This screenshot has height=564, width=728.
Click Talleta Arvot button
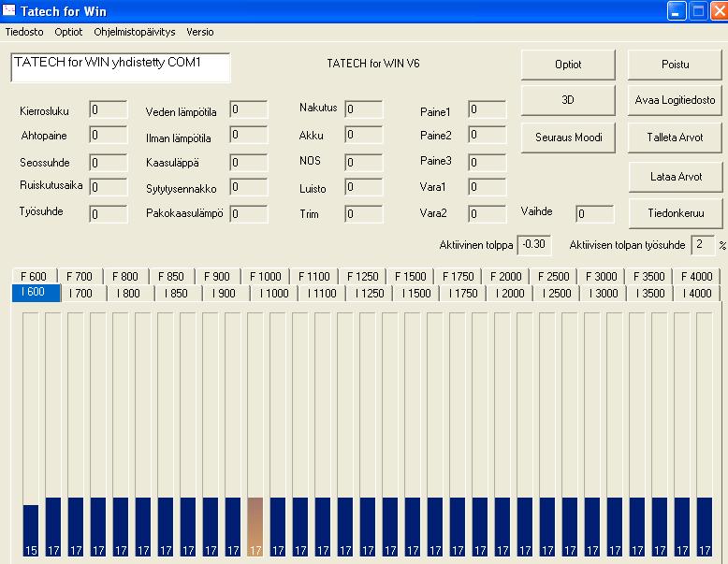675,137
